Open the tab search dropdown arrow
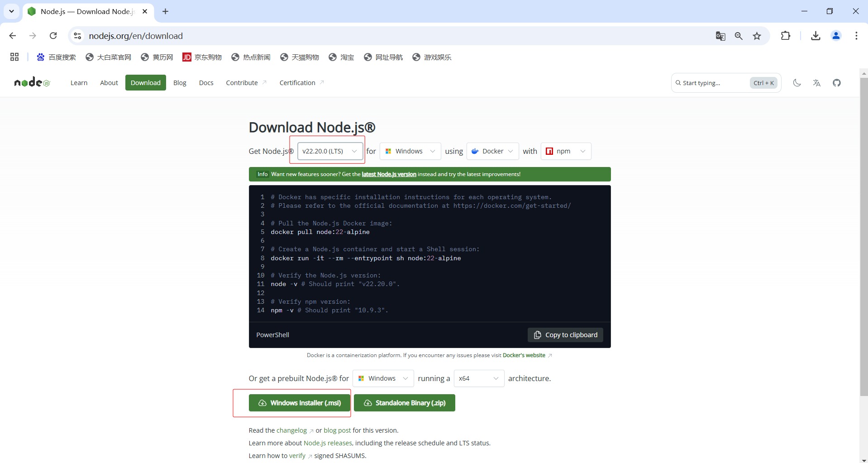 coord(11,11)
